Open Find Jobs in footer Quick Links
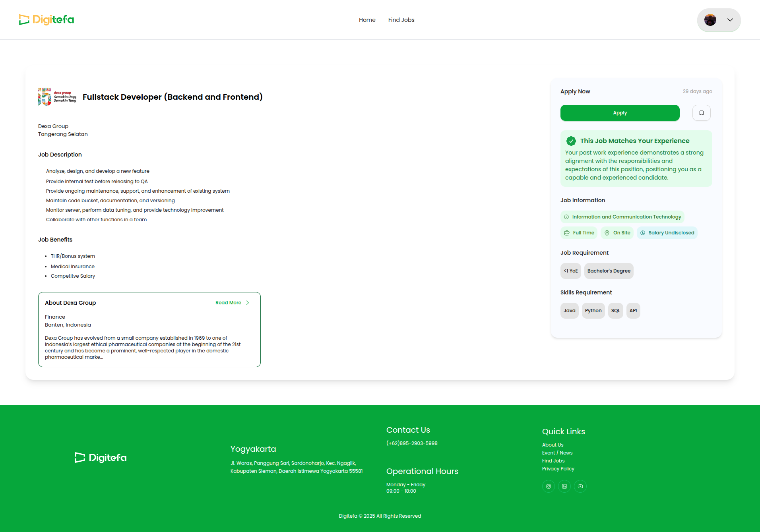Viewport: 760px width, 532px height. tap(553, 461)
